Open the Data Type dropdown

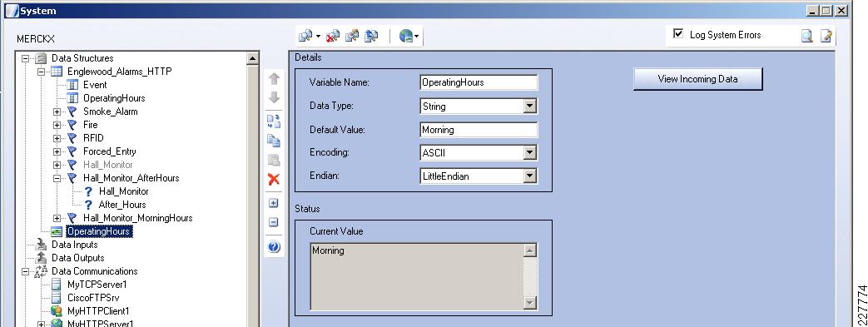click(530, 106)
